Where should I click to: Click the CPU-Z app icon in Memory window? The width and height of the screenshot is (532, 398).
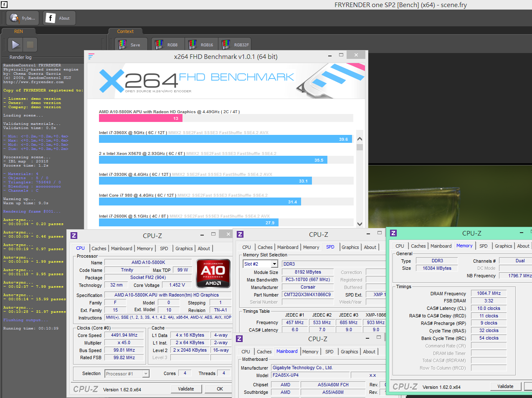tap(393, 233)
